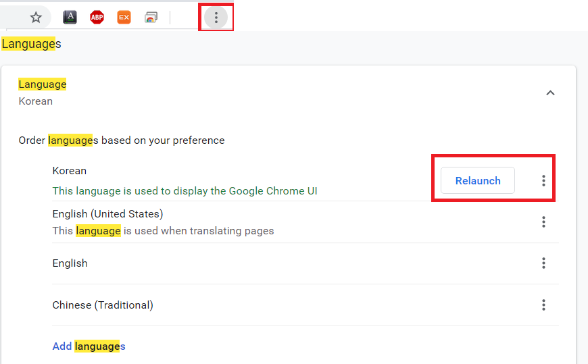
Task: Open more actions for Chinese (Traditional)
Action: (x=543, y=305)
